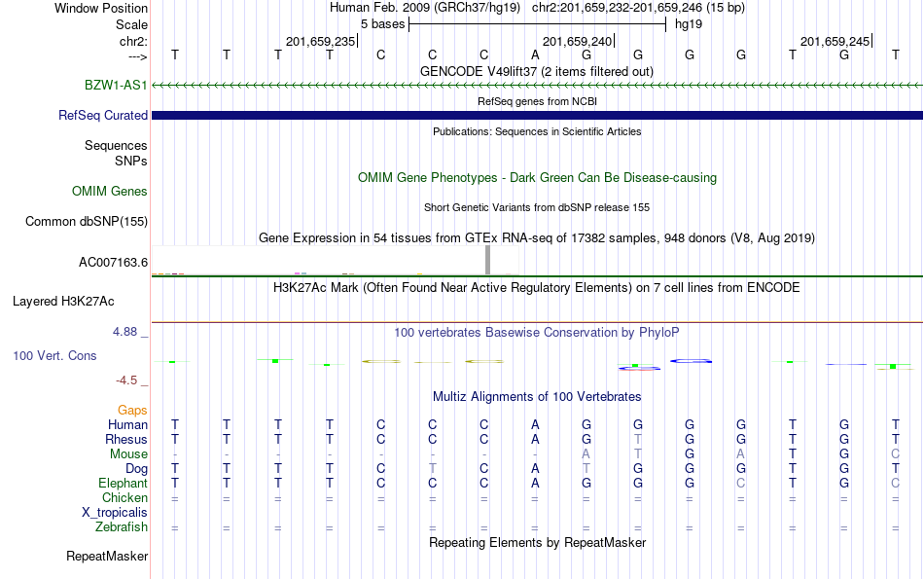Open the Layered H3K27Ac track label
Screen dimensions: 924x579
pos(63,301)
